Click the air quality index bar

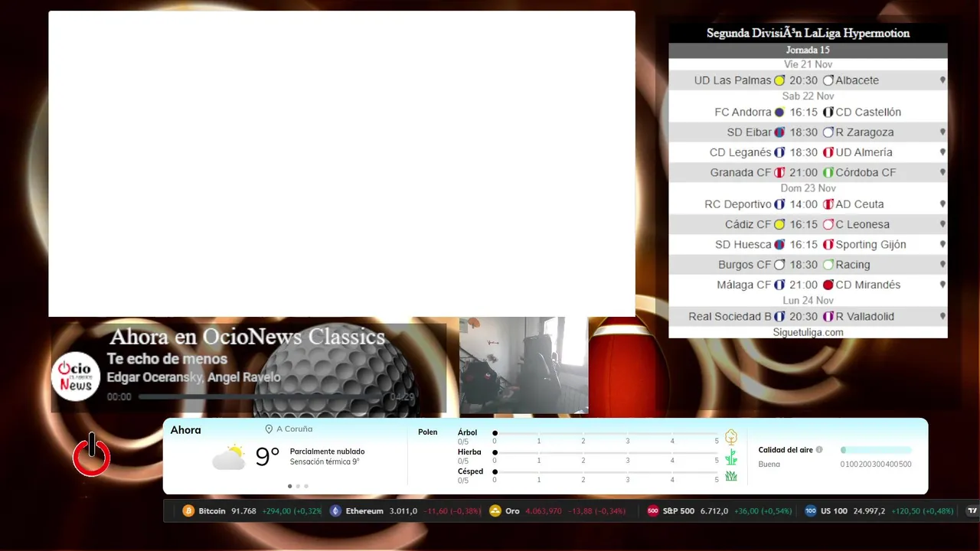click(x=876, y=450)
